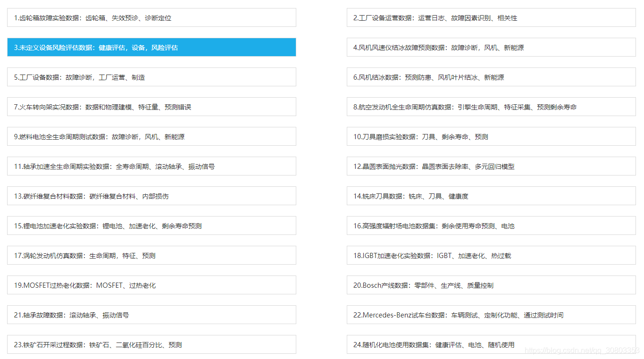644x359 pixels.
Task: Open item 9 燃料电池全生命周期测试数据
Action: (151, 136)
